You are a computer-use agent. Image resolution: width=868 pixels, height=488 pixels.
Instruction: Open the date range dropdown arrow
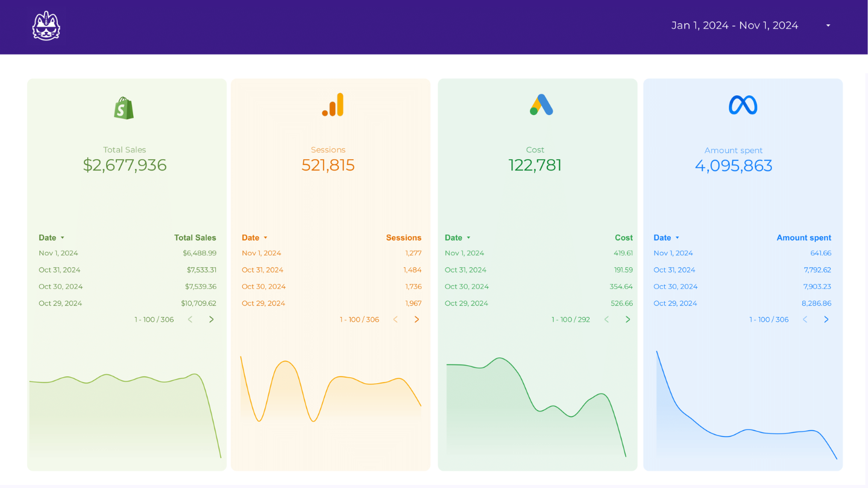[x=828, y=26]
